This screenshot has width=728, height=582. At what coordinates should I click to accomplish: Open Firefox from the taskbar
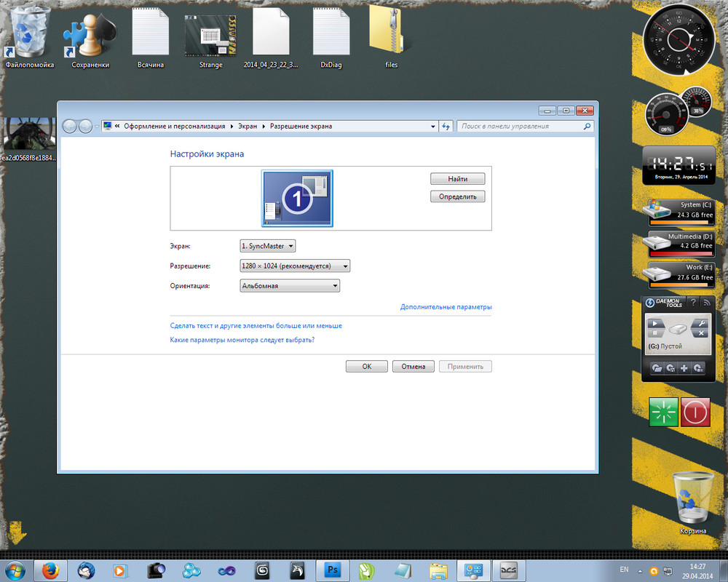[50, 570]
